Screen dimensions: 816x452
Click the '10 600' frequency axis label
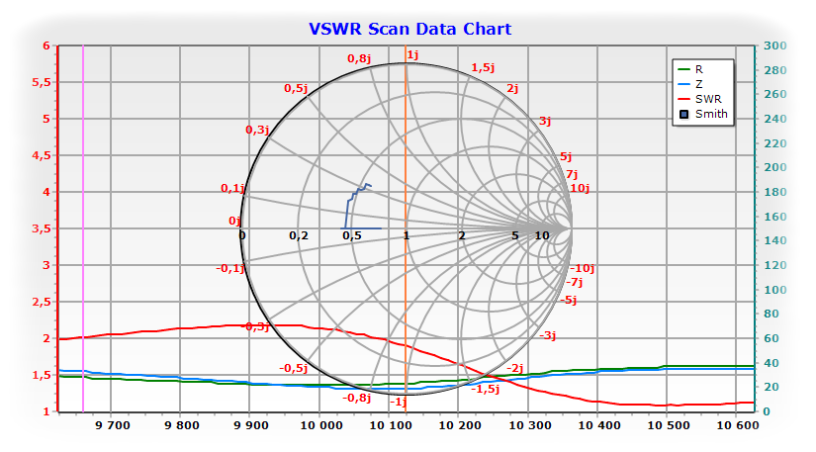point(738,425)
